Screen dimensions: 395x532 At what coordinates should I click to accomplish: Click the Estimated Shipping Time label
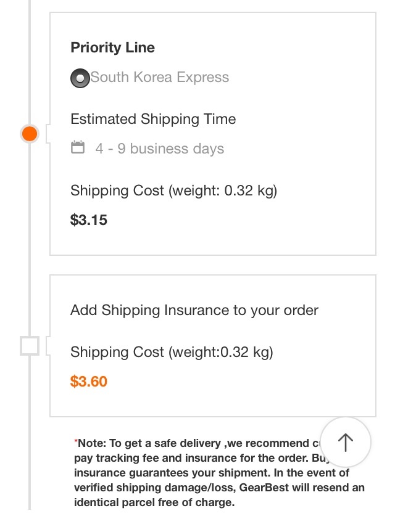point(153,119)
